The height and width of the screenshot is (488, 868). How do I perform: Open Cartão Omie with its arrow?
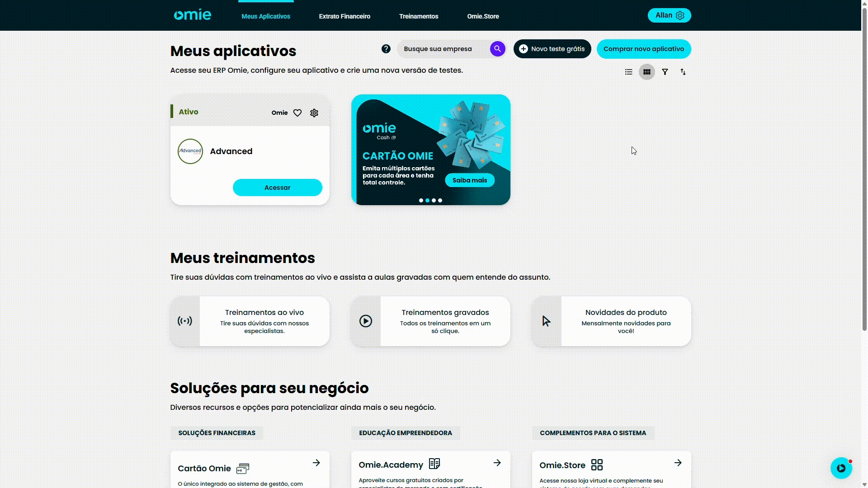[x=316, y=463]
